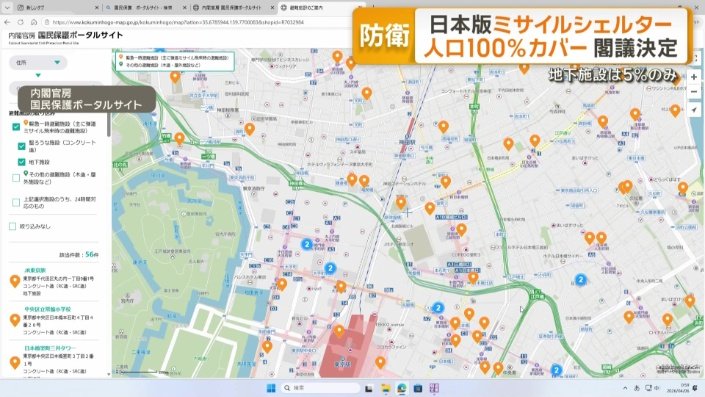Switch to the 内閣官房 国民保護ポータルサイト tab
This screenshot has height=397, width=705.
(x=232, y=8)
